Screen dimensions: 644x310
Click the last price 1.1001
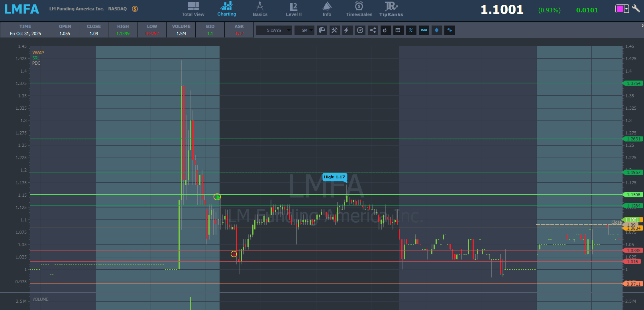tap(502, 10)
